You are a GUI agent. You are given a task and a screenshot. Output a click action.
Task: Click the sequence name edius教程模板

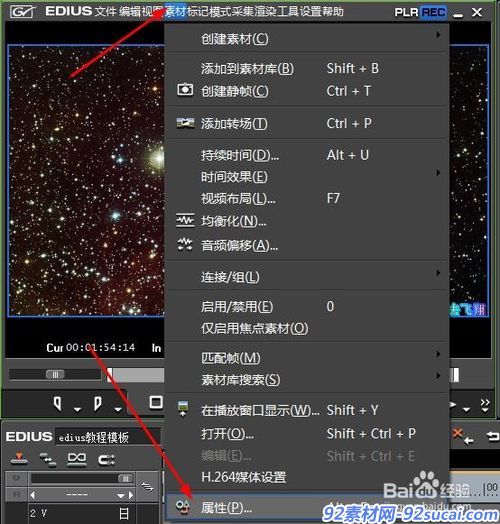(94, 437)
